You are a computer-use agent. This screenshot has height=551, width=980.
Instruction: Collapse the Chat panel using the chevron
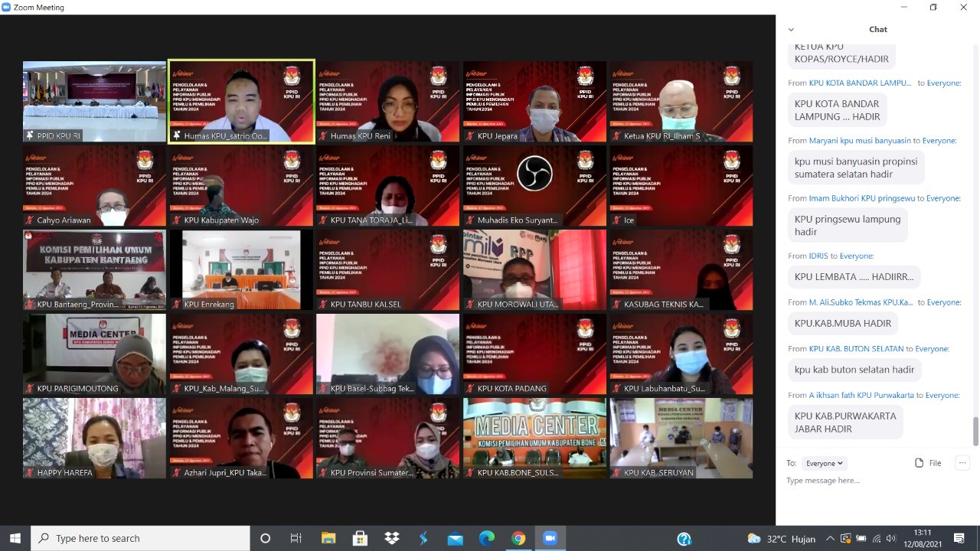791,30
